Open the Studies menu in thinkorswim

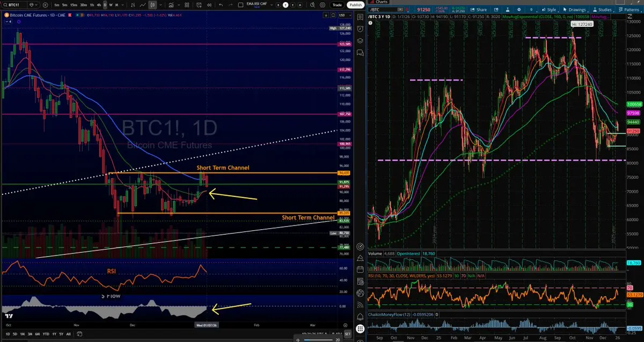603,10
